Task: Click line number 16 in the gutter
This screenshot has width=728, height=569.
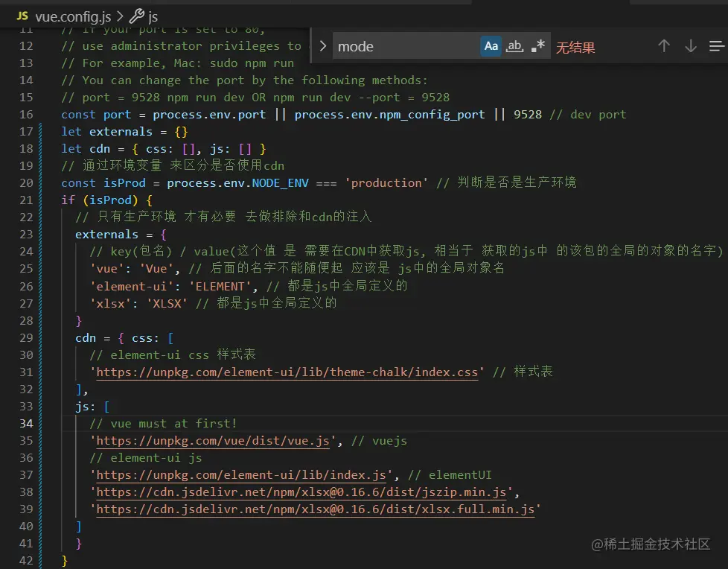Action: (26, 114)
